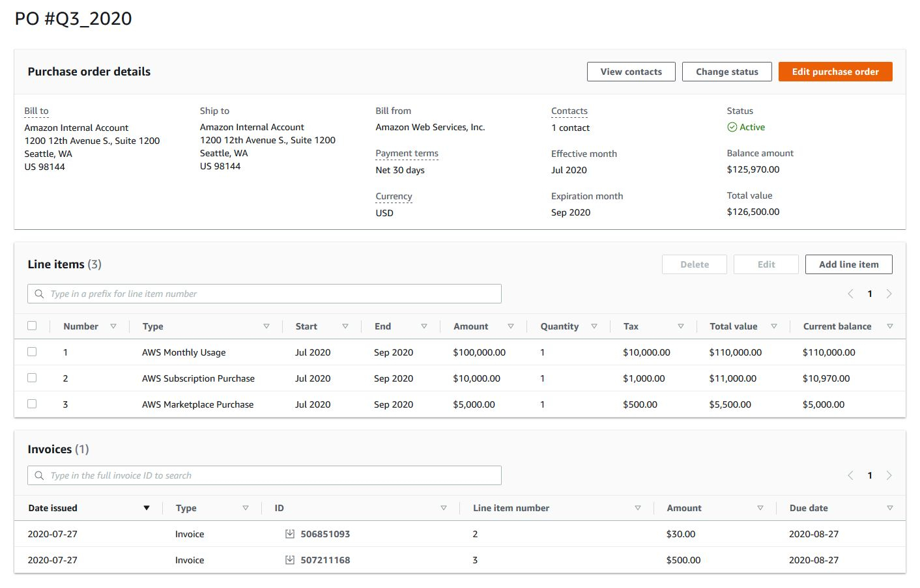
Task: Click the green Active status checkmark icon
Action: coord(731,127)
